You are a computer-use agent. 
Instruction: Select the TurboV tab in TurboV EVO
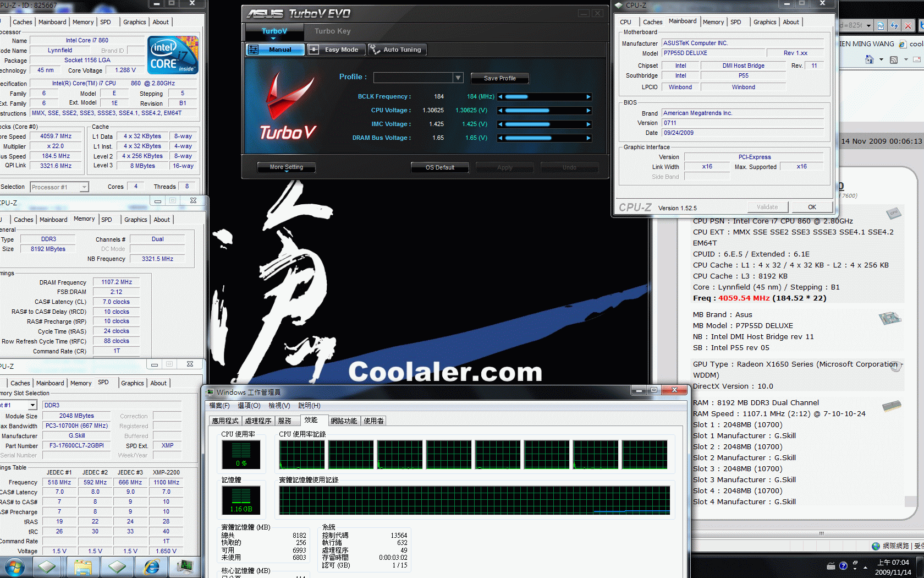tap(274, 31)
